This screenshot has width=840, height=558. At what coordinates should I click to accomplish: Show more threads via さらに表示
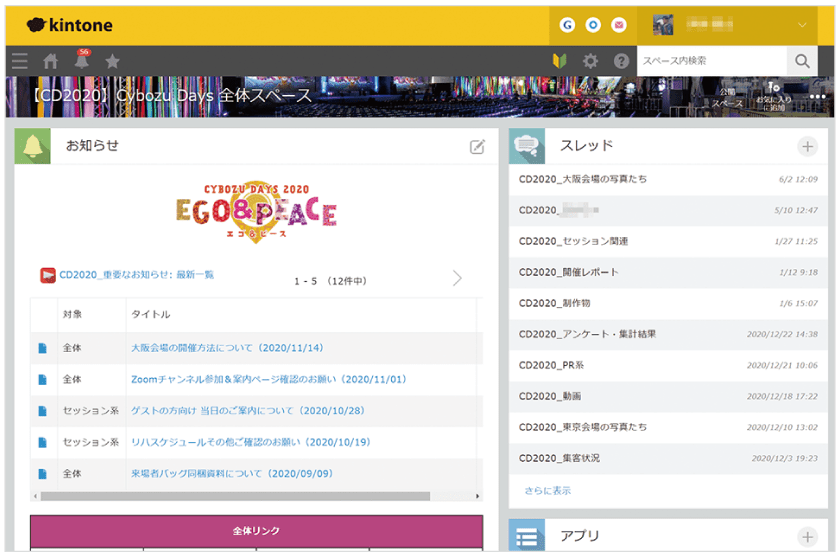click(548, 491)
